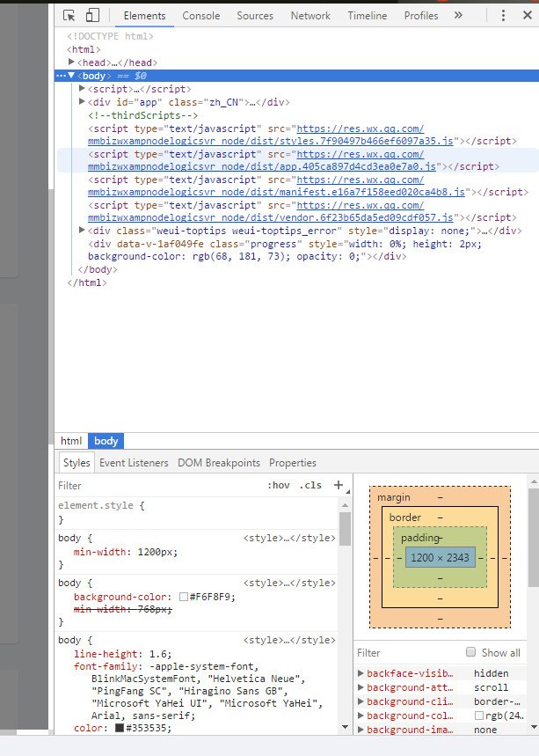Open the Network tab

coord(310,16)
